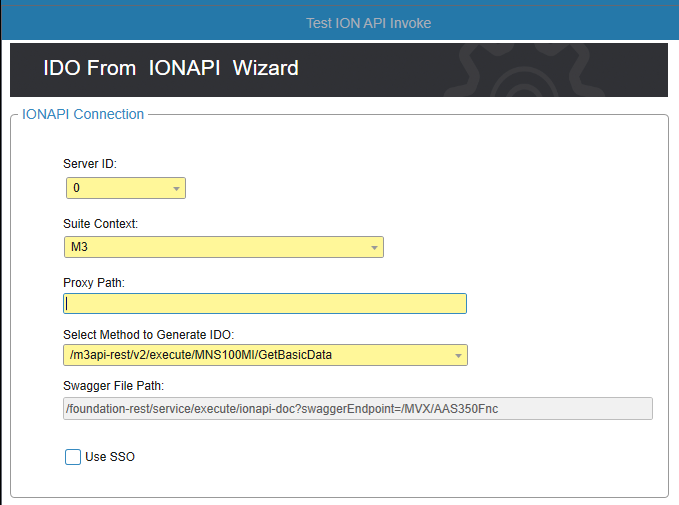Click the IONAPI Connection group label
The width and height of the screenshot is (679, 505).
point(83,114)
